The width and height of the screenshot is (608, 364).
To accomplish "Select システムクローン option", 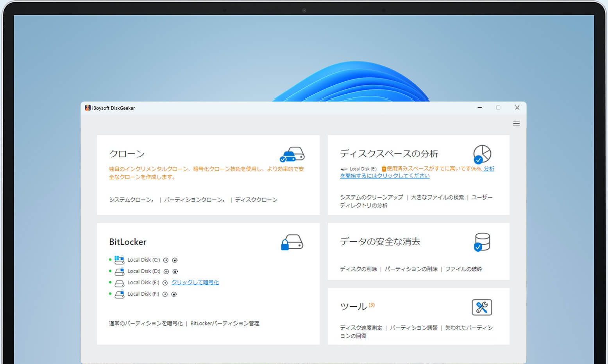I will tap(132, 200).
